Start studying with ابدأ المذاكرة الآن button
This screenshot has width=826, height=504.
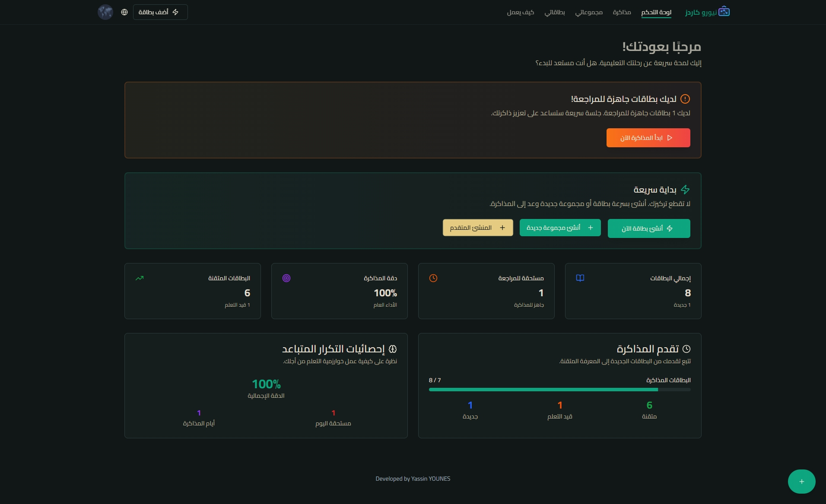648,138
